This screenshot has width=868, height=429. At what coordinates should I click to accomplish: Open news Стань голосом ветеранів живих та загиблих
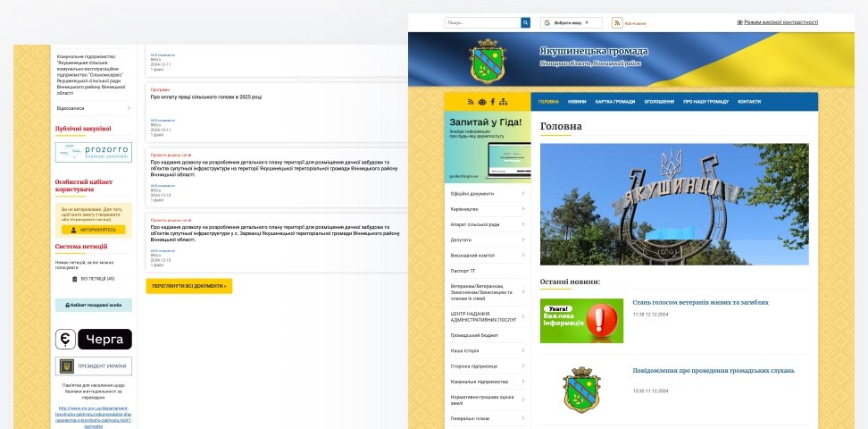click(700, 303)
